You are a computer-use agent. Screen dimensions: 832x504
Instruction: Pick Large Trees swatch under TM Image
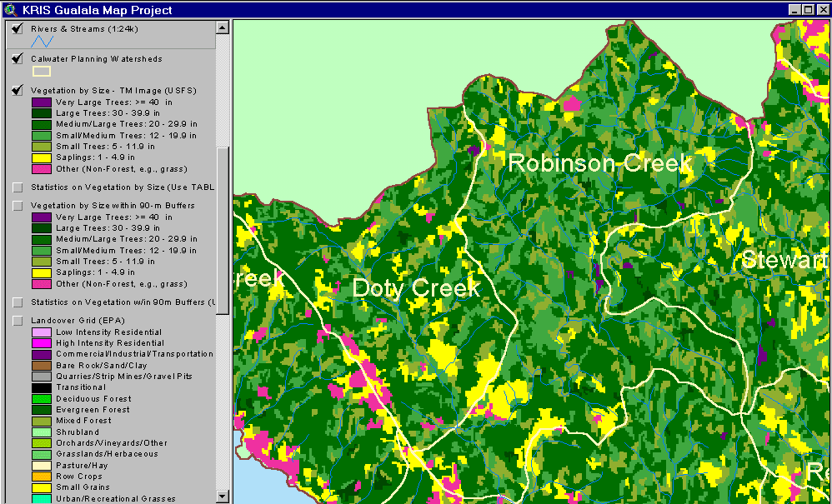tap(42, 113)
